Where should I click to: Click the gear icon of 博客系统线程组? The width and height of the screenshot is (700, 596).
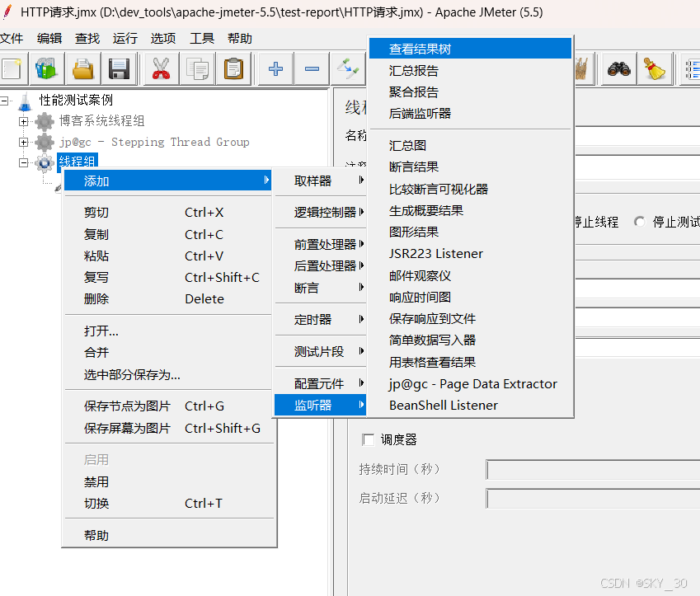pyautogui.click(x=45, y=121)
